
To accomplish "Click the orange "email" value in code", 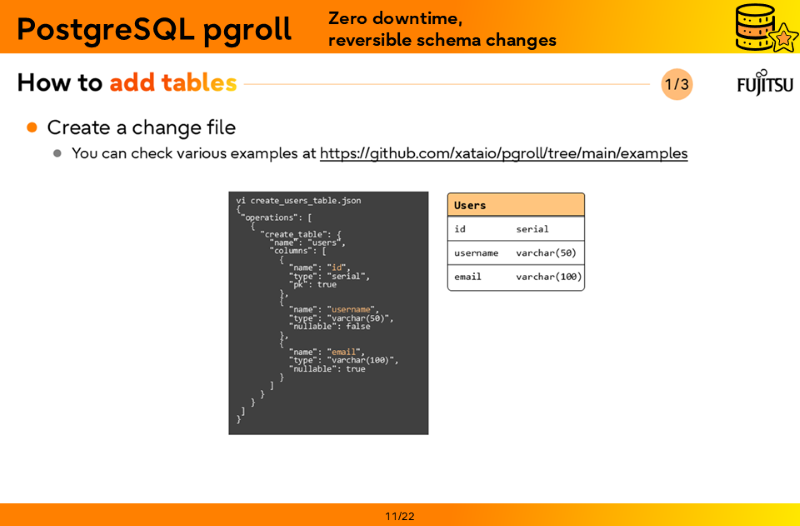I will coord(344,352).
